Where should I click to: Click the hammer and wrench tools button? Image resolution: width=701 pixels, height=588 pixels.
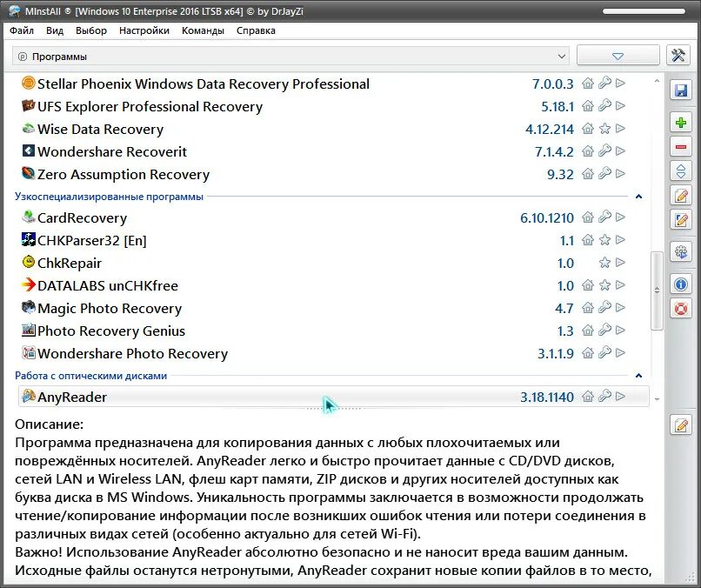[x=678, y=56]
